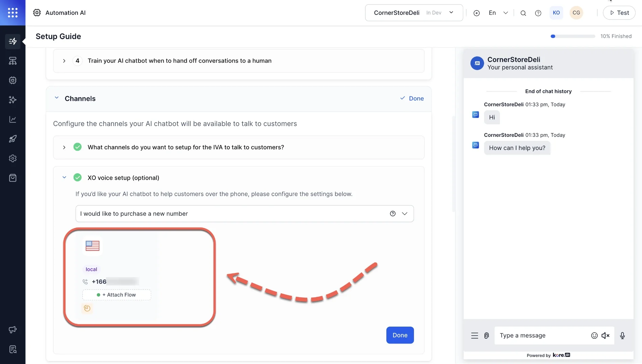Image resolution: width=642 pixels, height=364 pixels.
Task: Open the settings gear sidebar icon
Action: pos(13,158)
